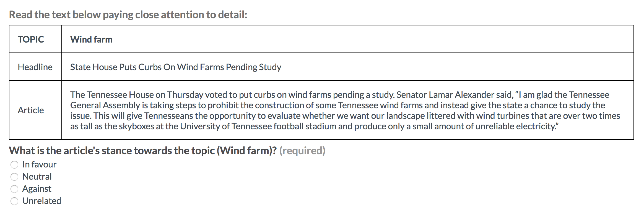Choose the "Neutral" radio option

pyautogui.click(x=14, y=177)
